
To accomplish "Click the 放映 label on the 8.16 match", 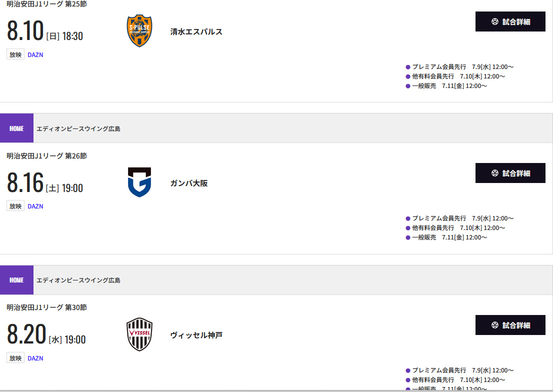I will [x=15, y=206].
